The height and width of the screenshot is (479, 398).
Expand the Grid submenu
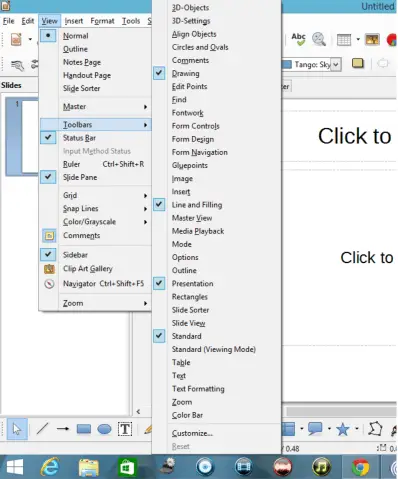click(95, 195)
